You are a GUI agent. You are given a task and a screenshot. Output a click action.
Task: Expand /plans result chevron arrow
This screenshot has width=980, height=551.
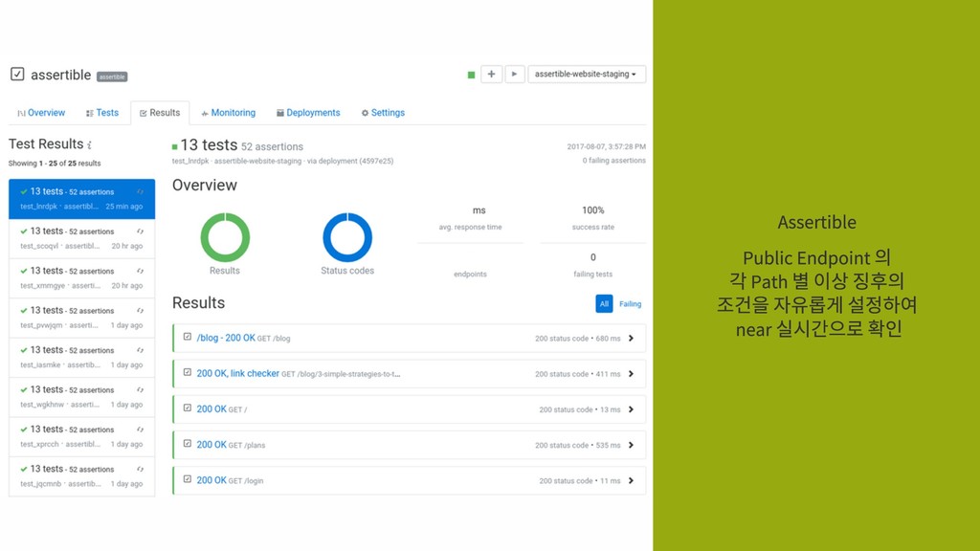point(632,445)
